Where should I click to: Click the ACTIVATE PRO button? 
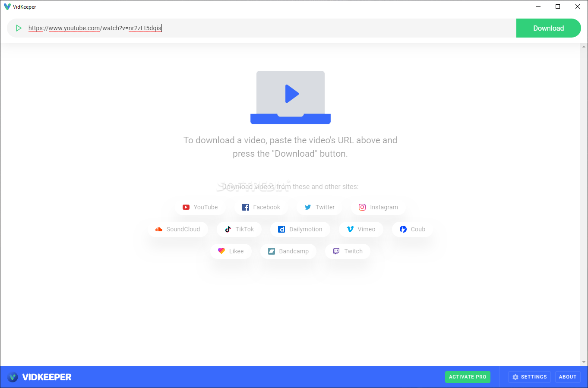pos(468,377)
